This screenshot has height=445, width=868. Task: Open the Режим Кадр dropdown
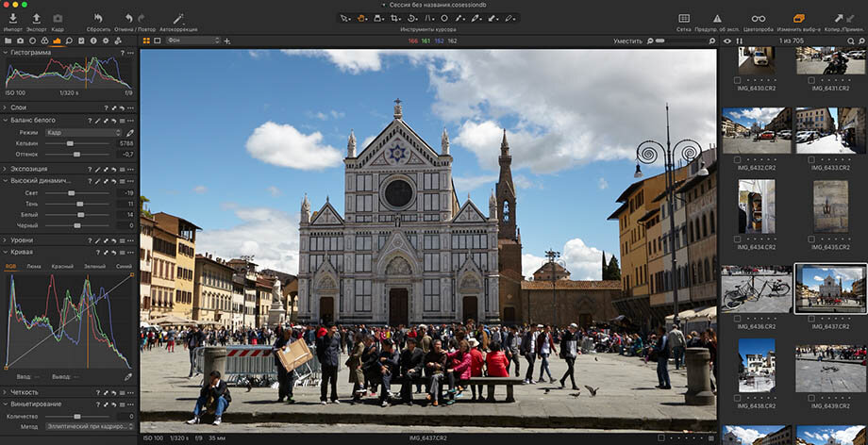83,133
